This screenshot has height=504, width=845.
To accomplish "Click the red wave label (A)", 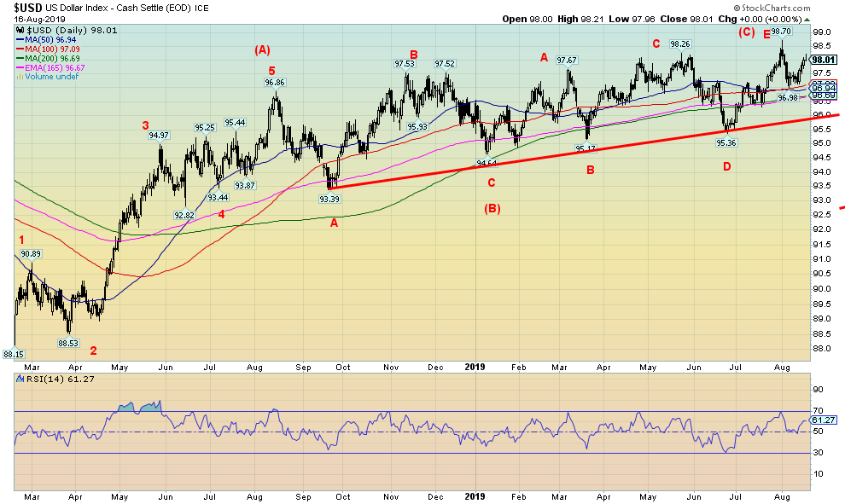I will point(263,49).
